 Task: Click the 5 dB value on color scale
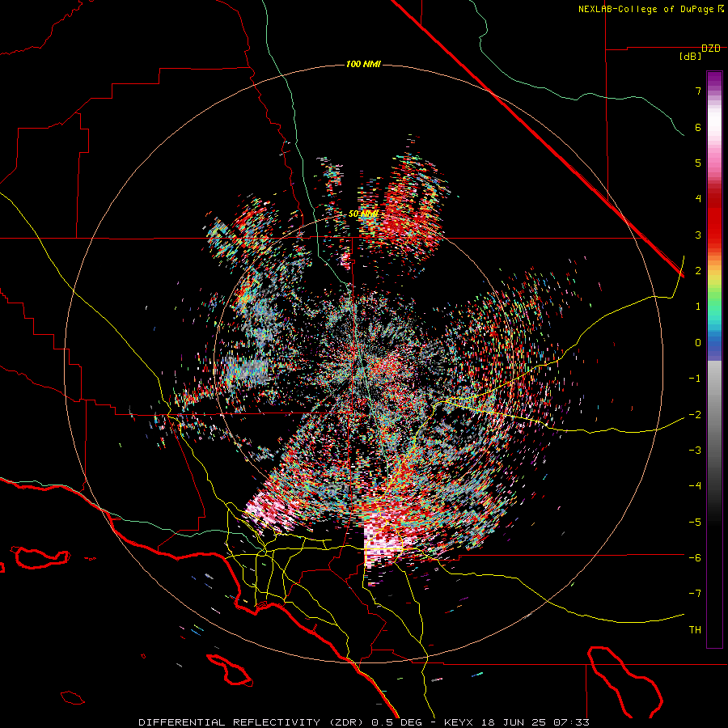(698, 163)
